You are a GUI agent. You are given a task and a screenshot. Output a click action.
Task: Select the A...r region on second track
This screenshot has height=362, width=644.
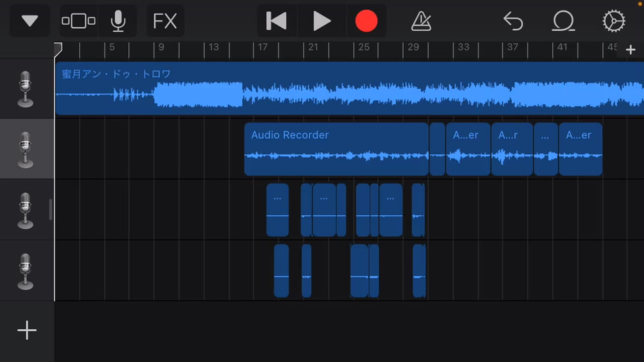pyautogui.click(x=512, y=149)
